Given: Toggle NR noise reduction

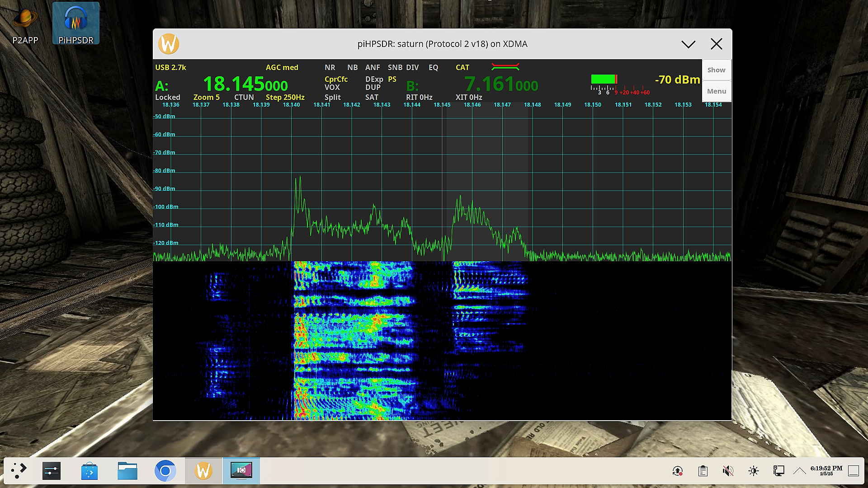Looking at the screenshot, I should click(x=330, y=67).
